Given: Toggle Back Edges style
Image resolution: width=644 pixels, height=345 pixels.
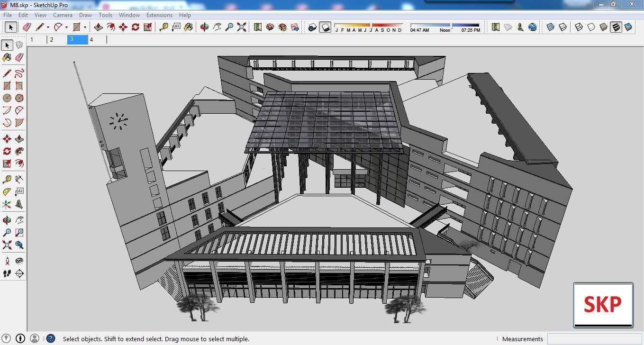Looking at the screenshot, I should tap(562, 27).
